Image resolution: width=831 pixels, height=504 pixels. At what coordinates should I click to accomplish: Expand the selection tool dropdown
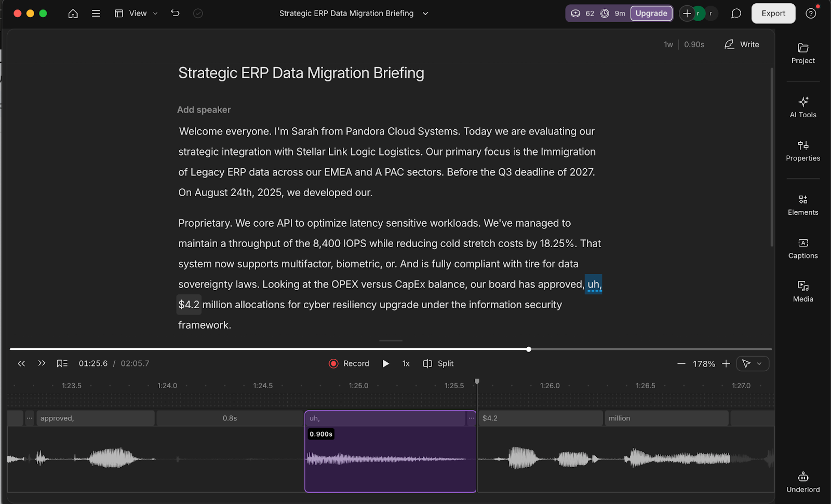[759, 363]
